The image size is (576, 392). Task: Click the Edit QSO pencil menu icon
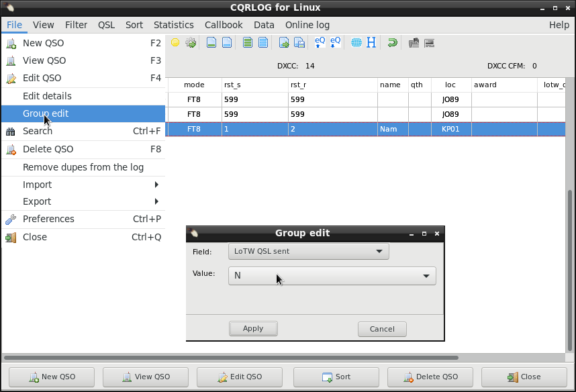[x=11, y=79]
